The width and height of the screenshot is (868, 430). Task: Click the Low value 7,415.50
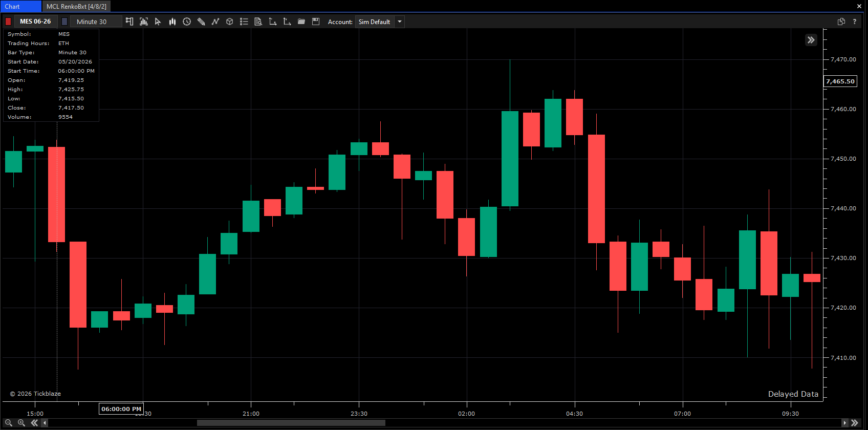[71, 98]
